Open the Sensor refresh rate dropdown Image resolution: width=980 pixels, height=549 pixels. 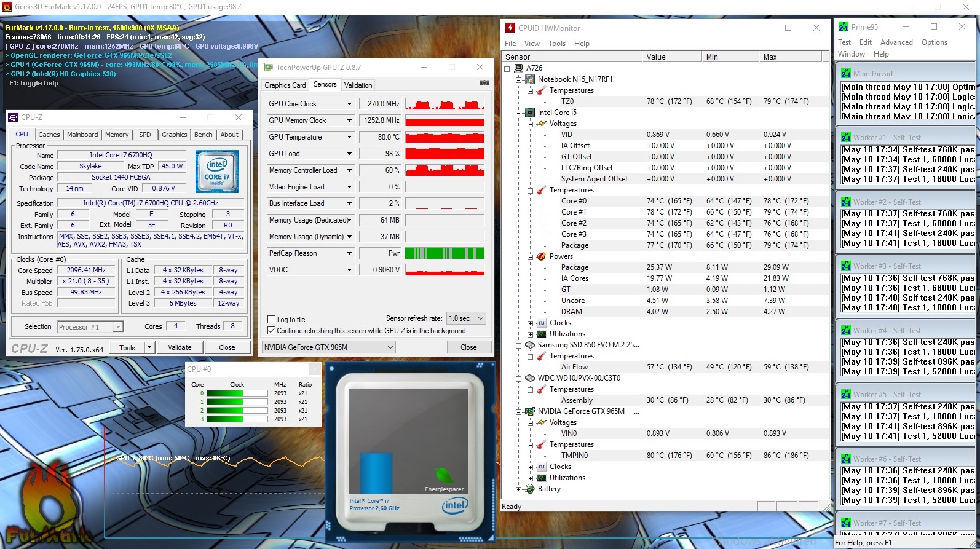point(466,318)
